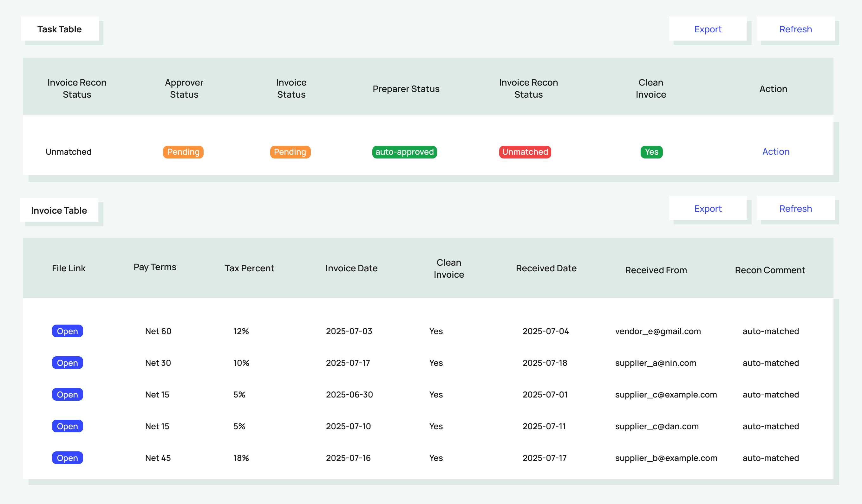This screenshot has height=504, width=862.
Task: Click the Pending badge under Invoice Status
Action: 290,152
